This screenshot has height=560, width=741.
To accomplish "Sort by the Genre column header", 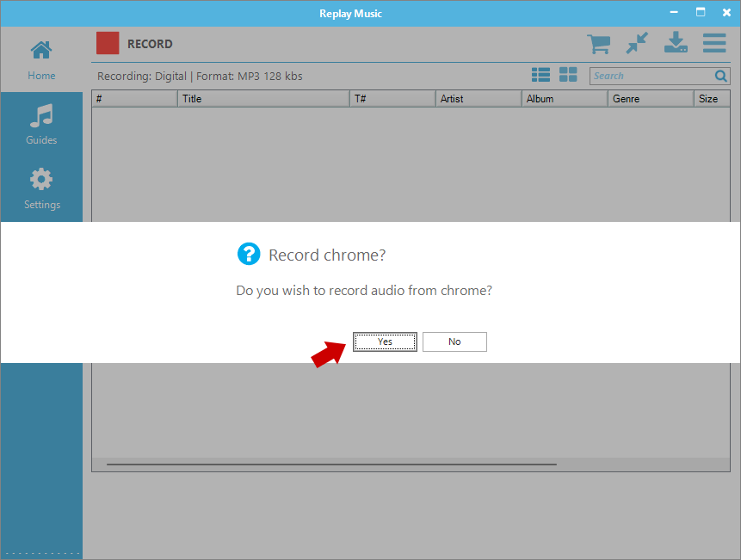I will click(x=651, y=99).
